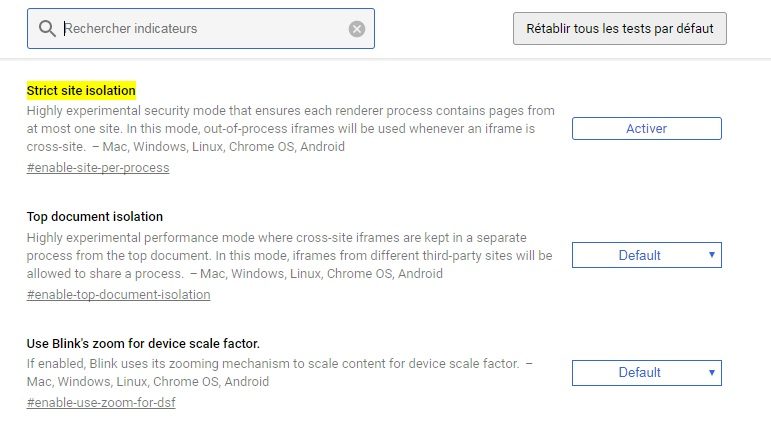Click the Top document isolation heading
Image resolution: width=771 pixels, height=426 pixels.
(x=94, y=217)
